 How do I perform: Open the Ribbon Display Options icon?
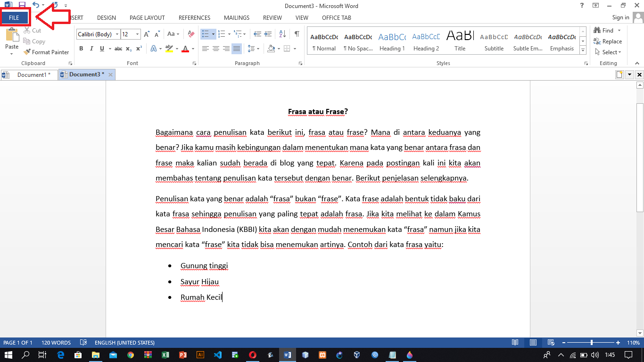point(596,6)
